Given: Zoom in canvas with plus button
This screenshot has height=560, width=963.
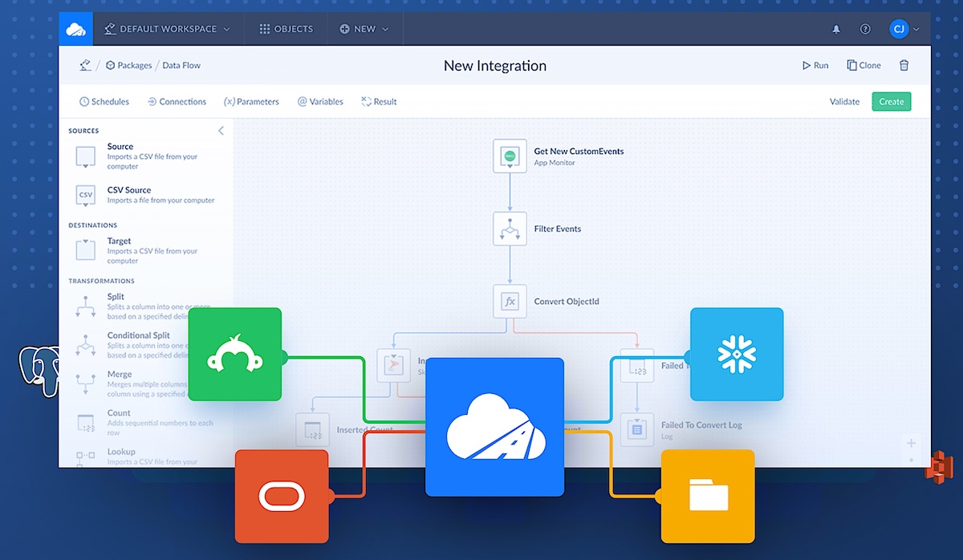Looking at the screenshot, I should pyautogui.click(x=911, y=443).
